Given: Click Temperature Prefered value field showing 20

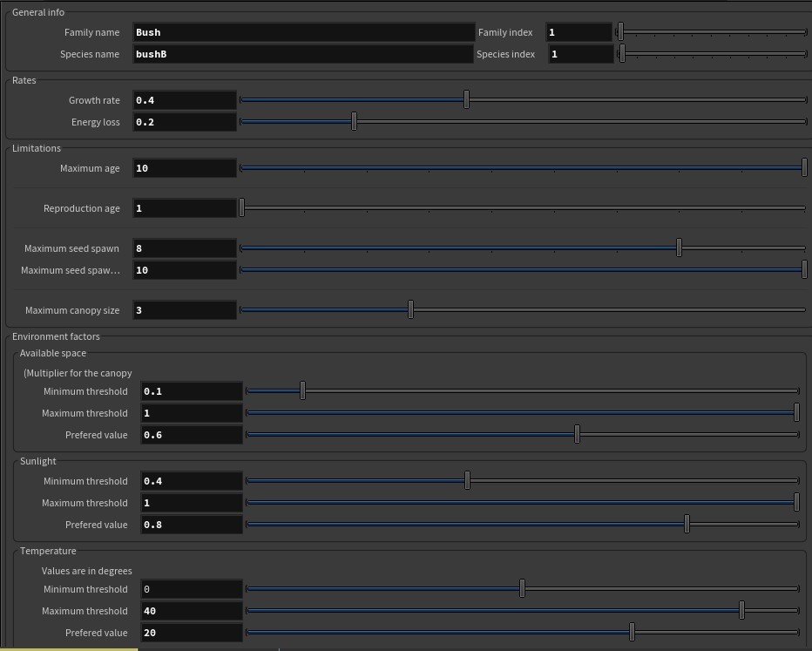Looking at the screenshot, I should [x=192, y=633].
